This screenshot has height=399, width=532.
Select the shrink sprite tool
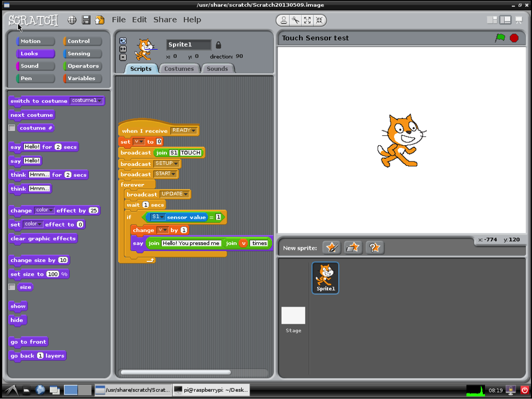click(319, 20)
